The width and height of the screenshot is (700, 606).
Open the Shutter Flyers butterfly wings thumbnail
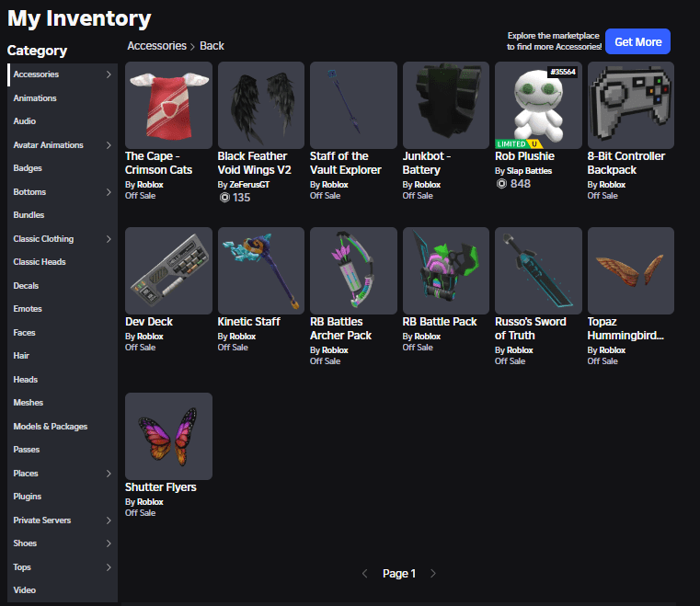coord(168,436)
